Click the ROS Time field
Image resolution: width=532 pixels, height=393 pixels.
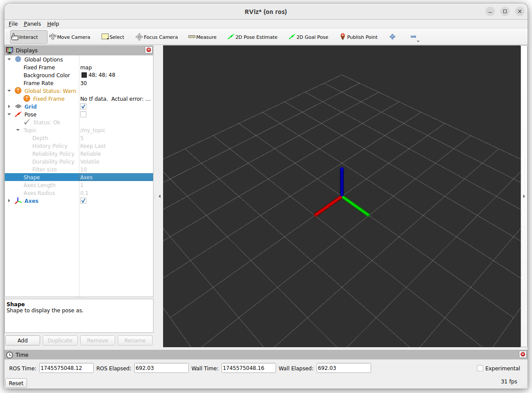click(66, 368)
